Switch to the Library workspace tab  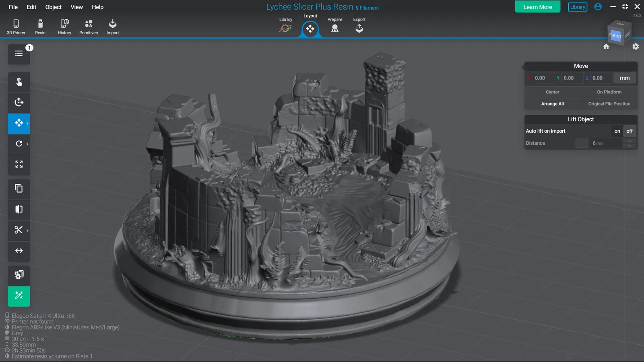[x=286, y=25]
